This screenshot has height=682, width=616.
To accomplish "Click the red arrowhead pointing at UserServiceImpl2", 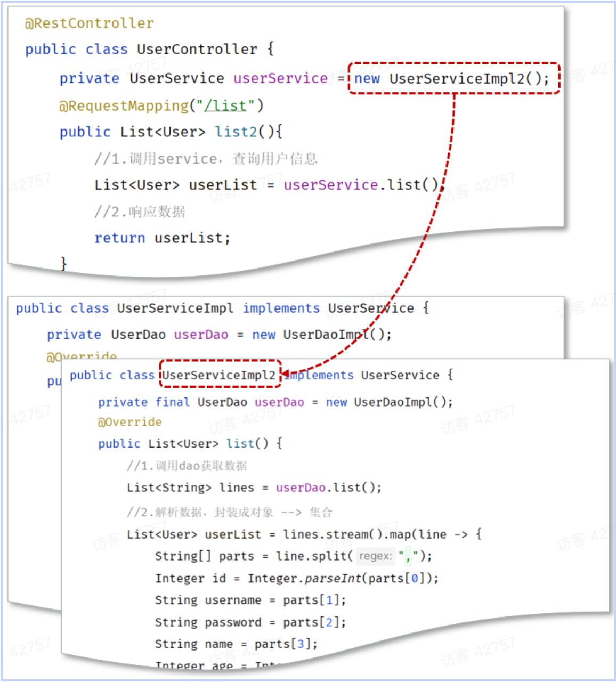I will point(287,374).
